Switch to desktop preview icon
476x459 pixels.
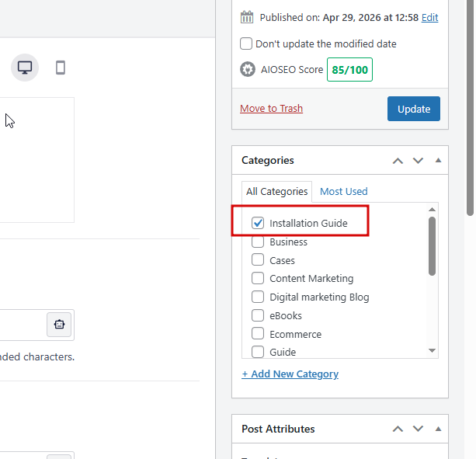[x=25, y=68]
